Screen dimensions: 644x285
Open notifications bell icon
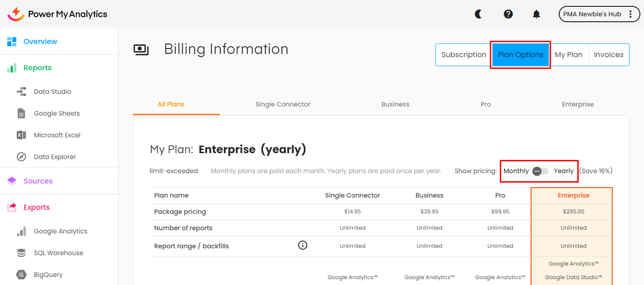(537, 14)
